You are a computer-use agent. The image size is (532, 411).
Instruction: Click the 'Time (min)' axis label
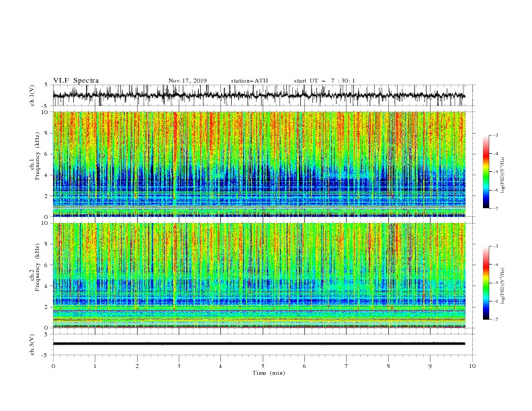coord(269,373)
